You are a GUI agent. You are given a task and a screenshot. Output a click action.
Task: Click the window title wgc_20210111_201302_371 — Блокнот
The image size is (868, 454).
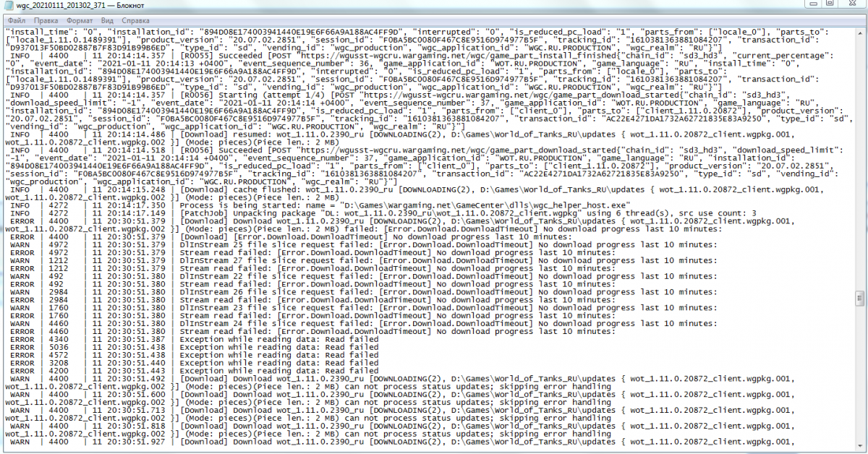(82, 7)
